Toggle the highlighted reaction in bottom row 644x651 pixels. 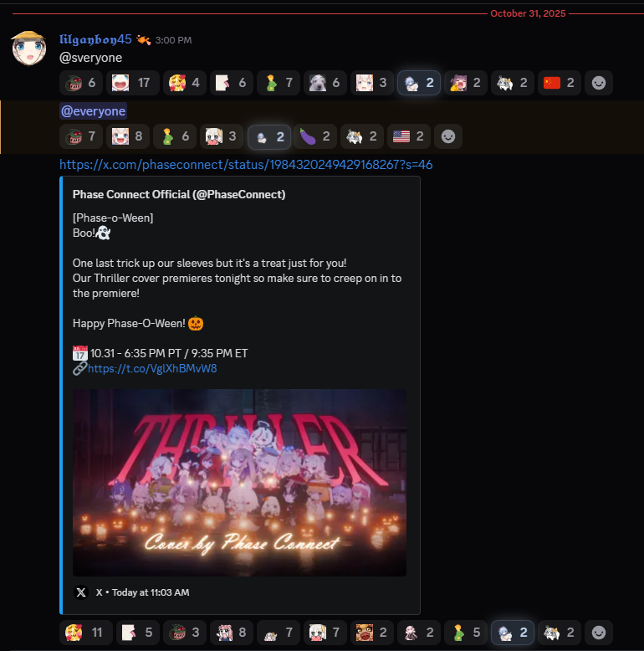(513, 633)
